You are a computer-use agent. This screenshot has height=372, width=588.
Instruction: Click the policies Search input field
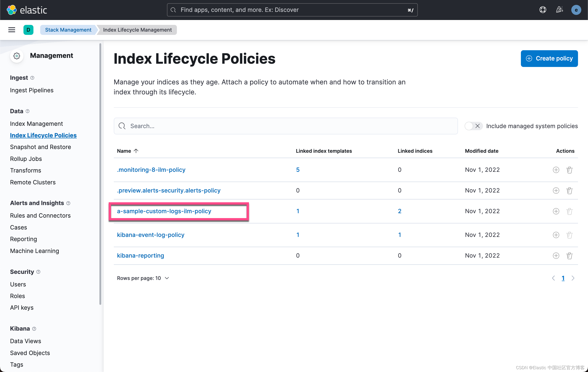pos(285,126)
